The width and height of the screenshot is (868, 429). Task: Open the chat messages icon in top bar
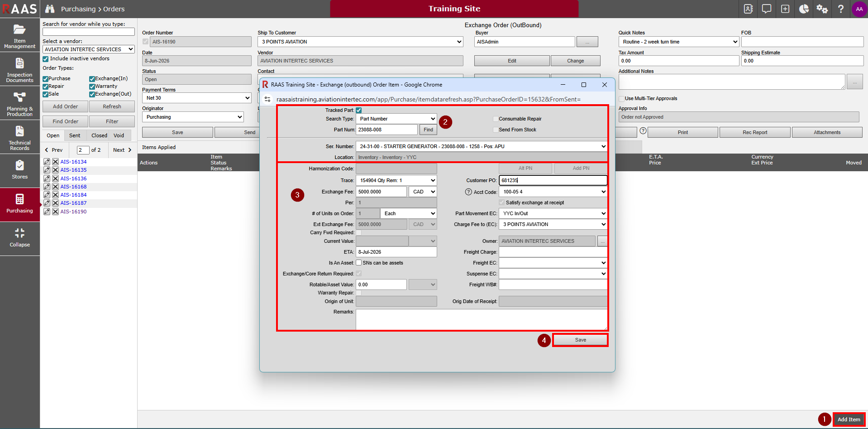(767, 9)
